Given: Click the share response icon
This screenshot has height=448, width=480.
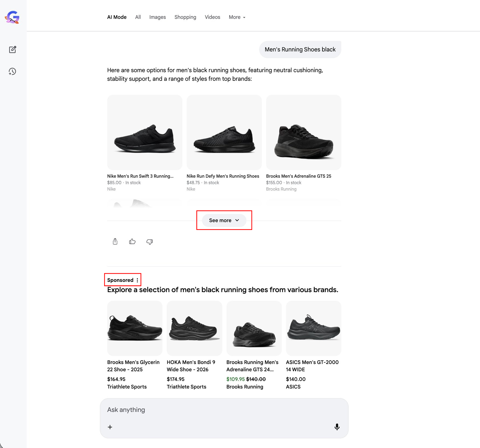Looking at the screenshot, I should 115,241.
